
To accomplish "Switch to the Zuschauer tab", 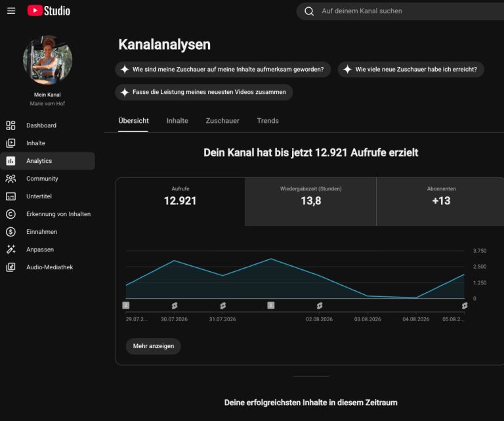I will (x=222, y=121).
